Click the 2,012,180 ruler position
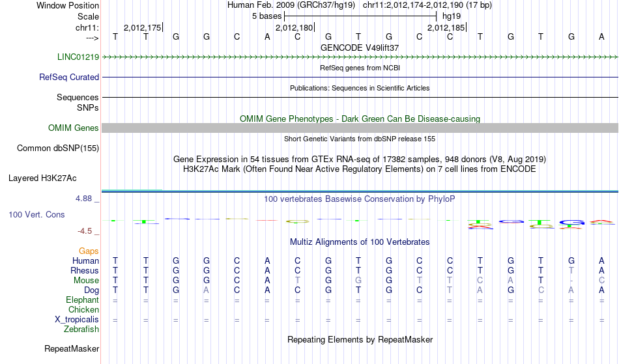This screenshot has height=364, width=619. [x=294, y=27]
